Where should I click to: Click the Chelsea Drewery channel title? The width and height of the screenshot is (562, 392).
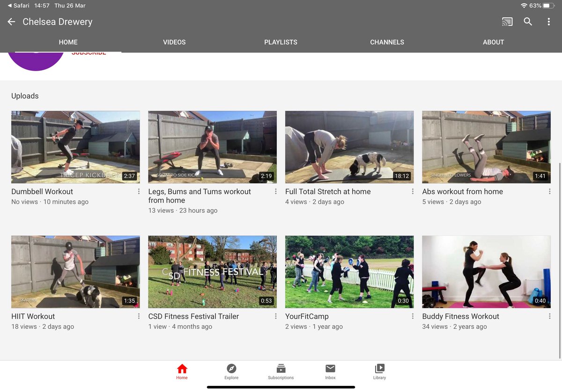coord(58,22)
